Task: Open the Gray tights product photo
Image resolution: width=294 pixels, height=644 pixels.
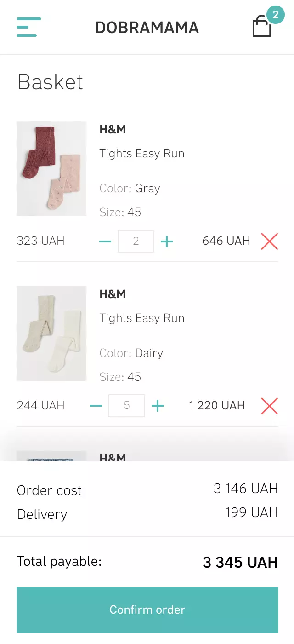Action: 51,168
